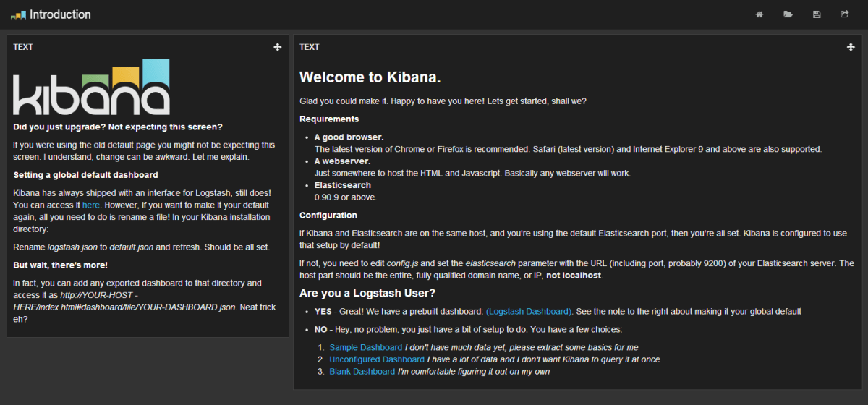868x405 pixels.
Task: Open the Sample Dashboard link
Action: click(365, 347)
